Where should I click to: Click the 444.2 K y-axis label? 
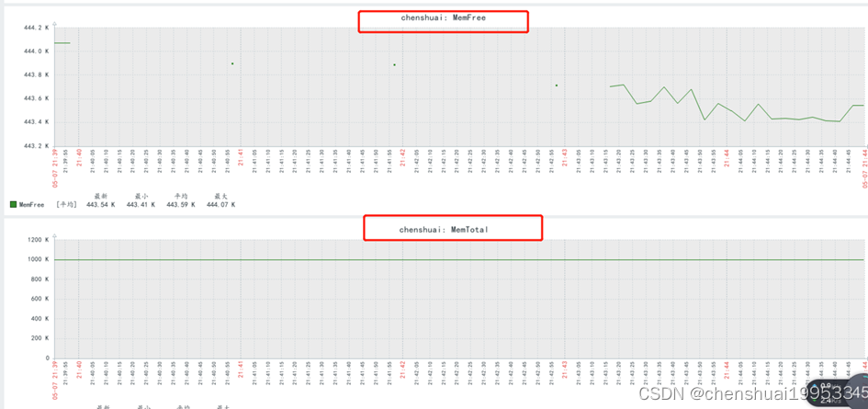click(38, 28)
